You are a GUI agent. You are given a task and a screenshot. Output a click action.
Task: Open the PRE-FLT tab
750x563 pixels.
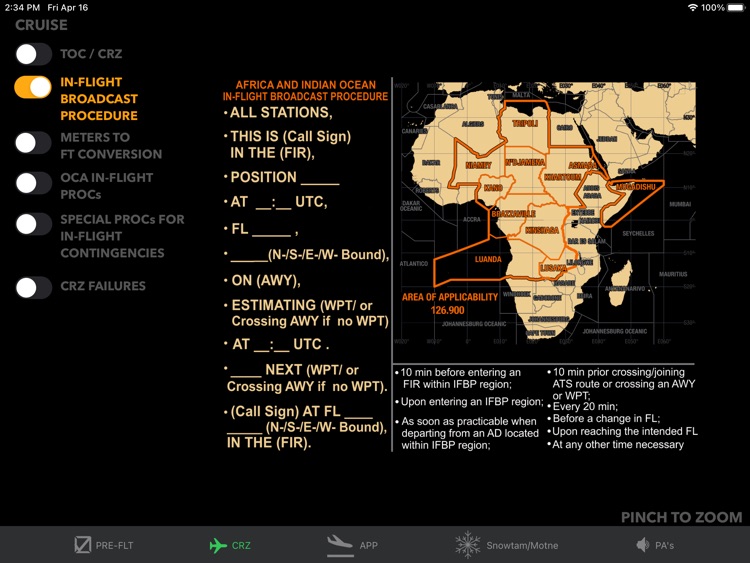point(104,545)
